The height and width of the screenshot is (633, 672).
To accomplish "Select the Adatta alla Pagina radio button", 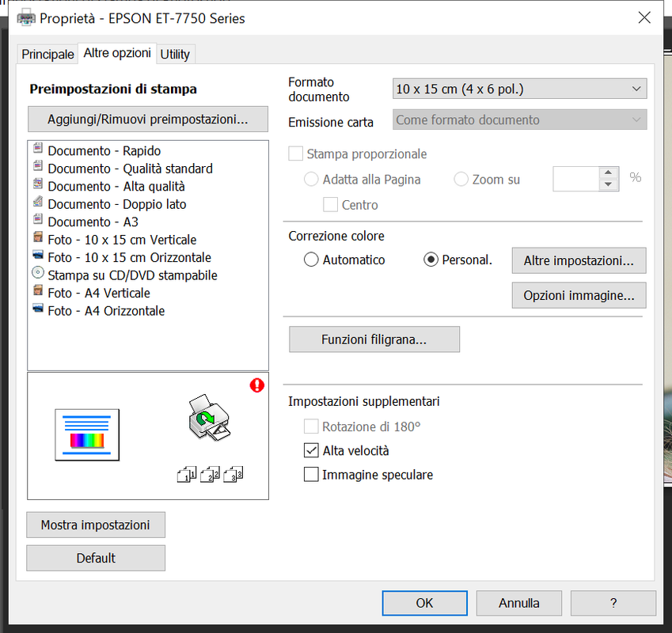I will tap(311, 180).
